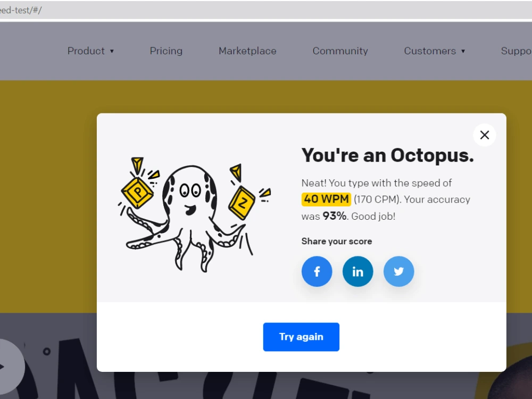This screenshot has height=399, width=532.
Task: Open the Community page
Action: (340, 51)
